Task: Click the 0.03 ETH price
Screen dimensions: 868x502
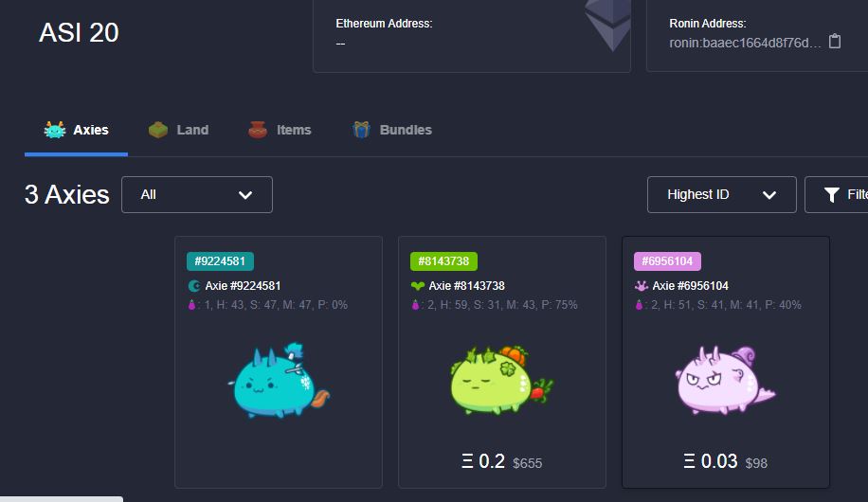Action: [x=719, y=461]
